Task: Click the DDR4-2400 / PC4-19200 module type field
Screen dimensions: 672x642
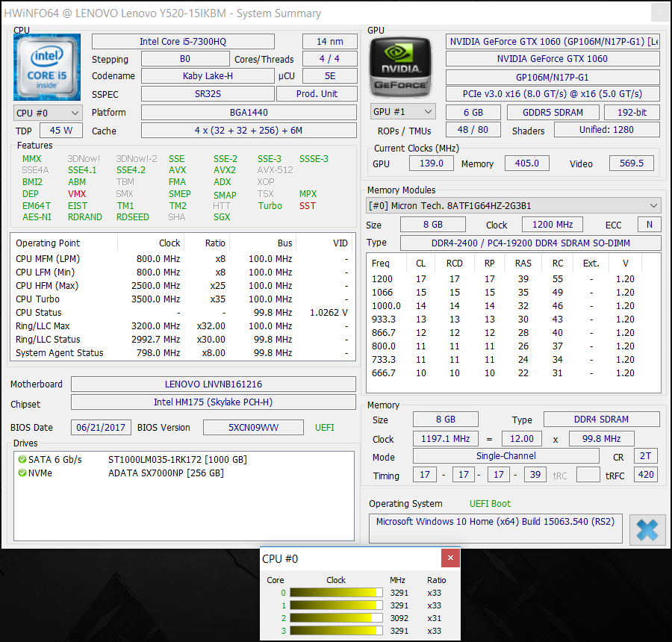Action: tap(531, 243)
